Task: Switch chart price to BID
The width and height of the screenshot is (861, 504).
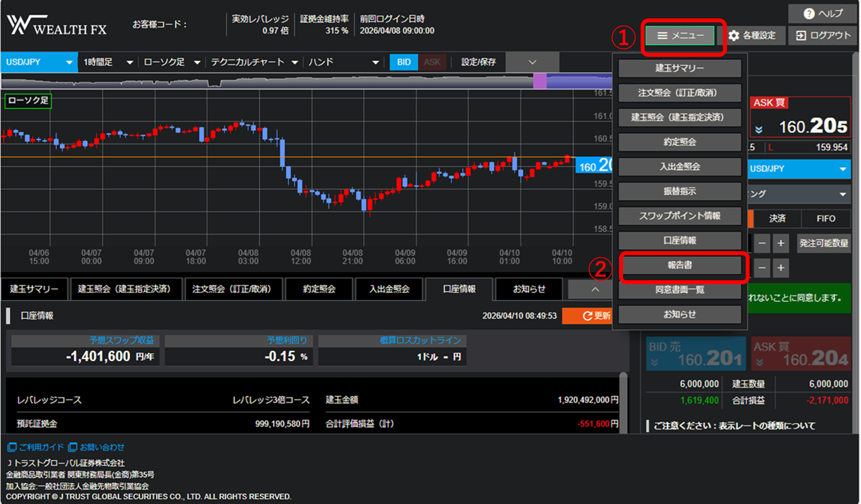Action: (404, 62)
